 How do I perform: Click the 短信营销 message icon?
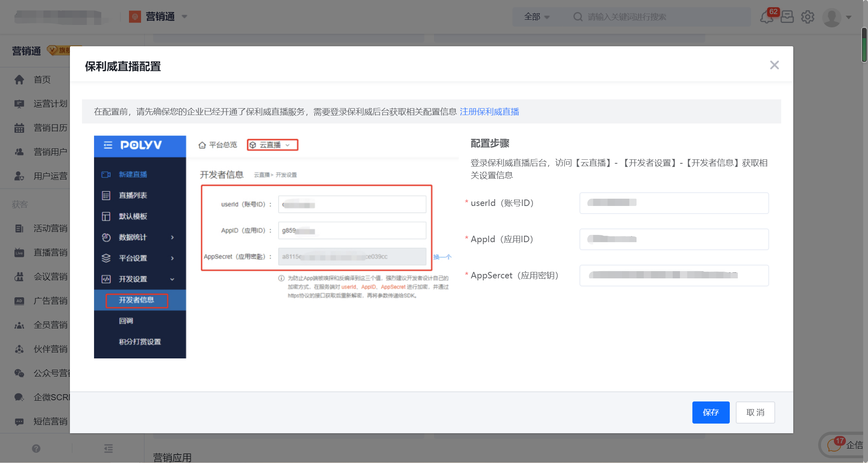coord(19,422)
